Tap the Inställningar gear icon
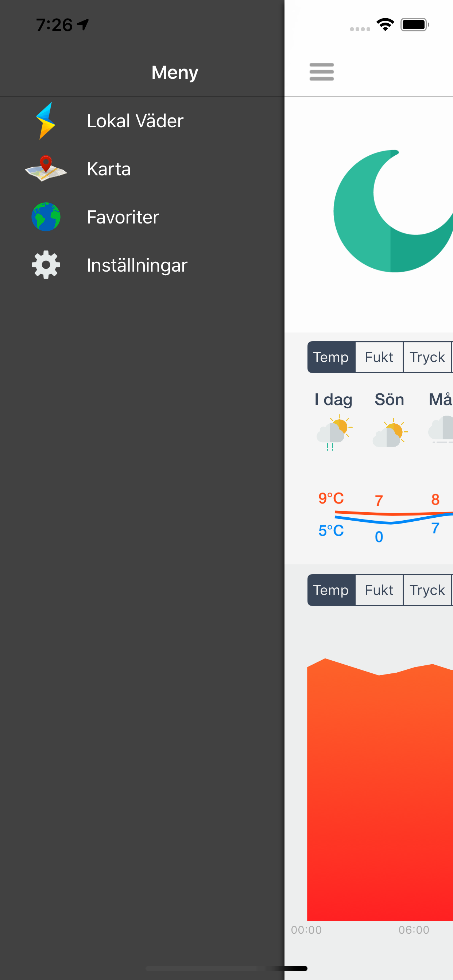Image resolution: width=453 pixels, height=980 pixels. click(x=46, y=265)
